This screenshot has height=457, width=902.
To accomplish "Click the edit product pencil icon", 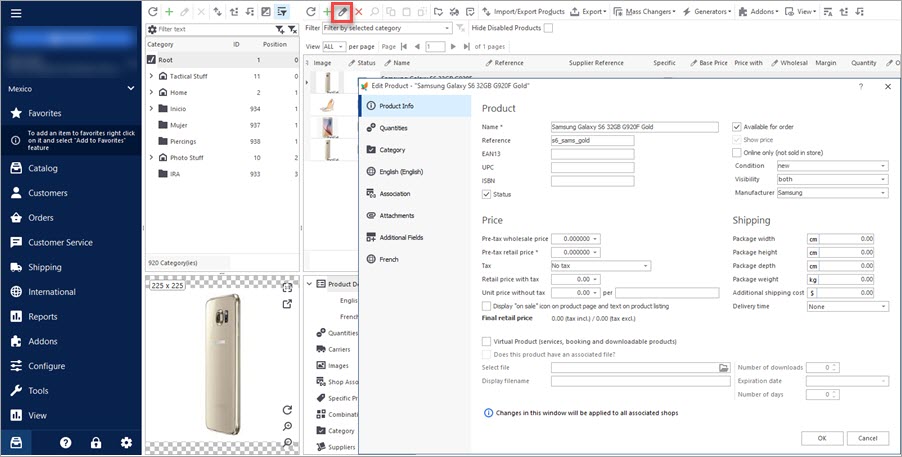I will 342,12.
